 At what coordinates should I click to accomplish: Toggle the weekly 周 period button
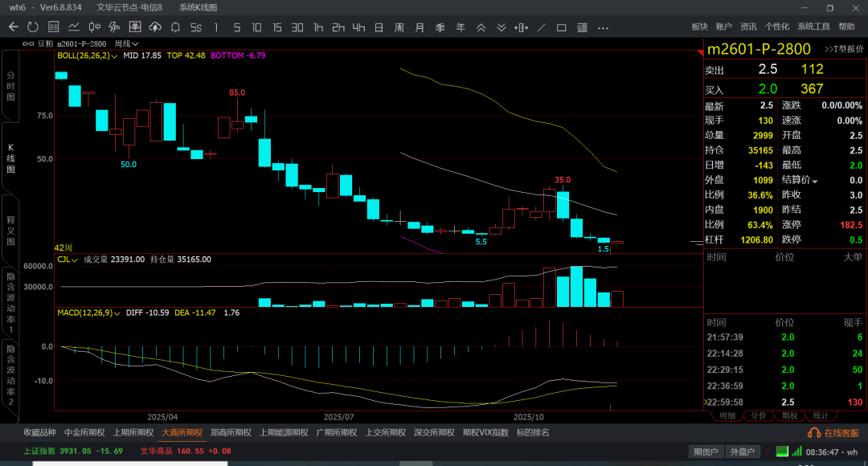(x=399, y=27)
